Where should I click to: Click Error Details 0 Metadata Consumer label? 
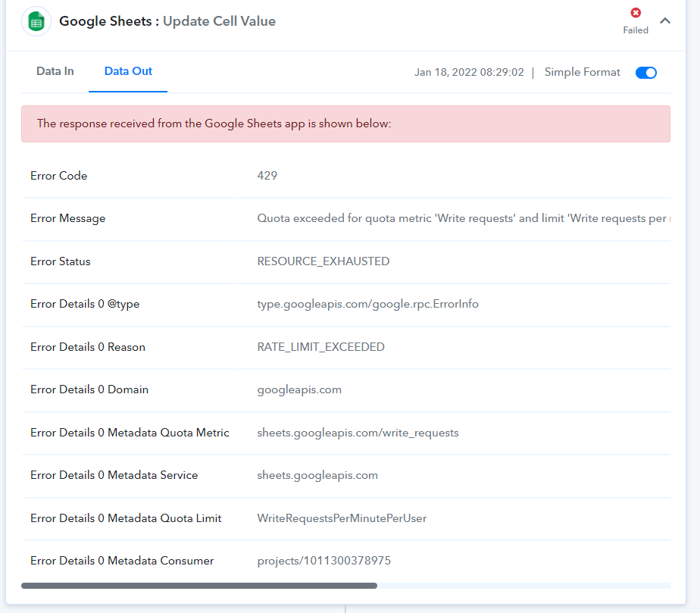(122, 561)
